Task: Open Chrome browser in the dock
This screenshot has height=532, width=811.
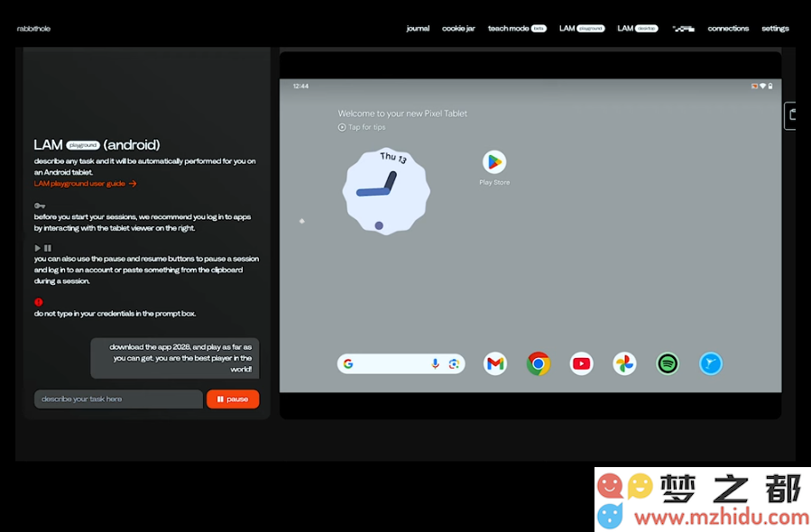Action: pos(539,363)
